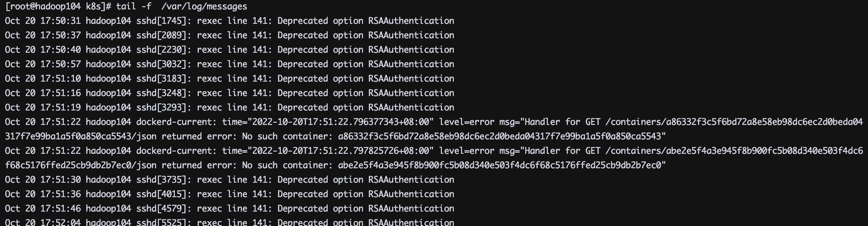Click the partially visible sshd[5525] log line
868x226 pixels.
pos(229,222)
